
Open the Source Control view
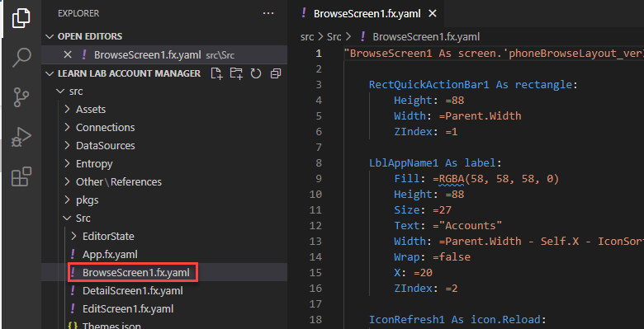coord(21,97)
